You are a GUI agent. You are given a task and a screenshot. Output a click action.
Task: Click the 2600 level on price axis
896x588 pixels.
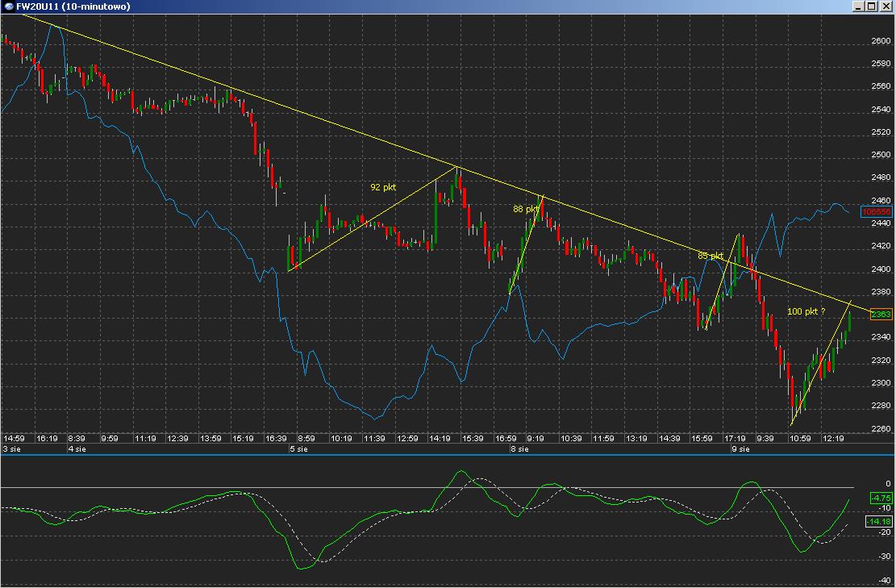point(881,41)
